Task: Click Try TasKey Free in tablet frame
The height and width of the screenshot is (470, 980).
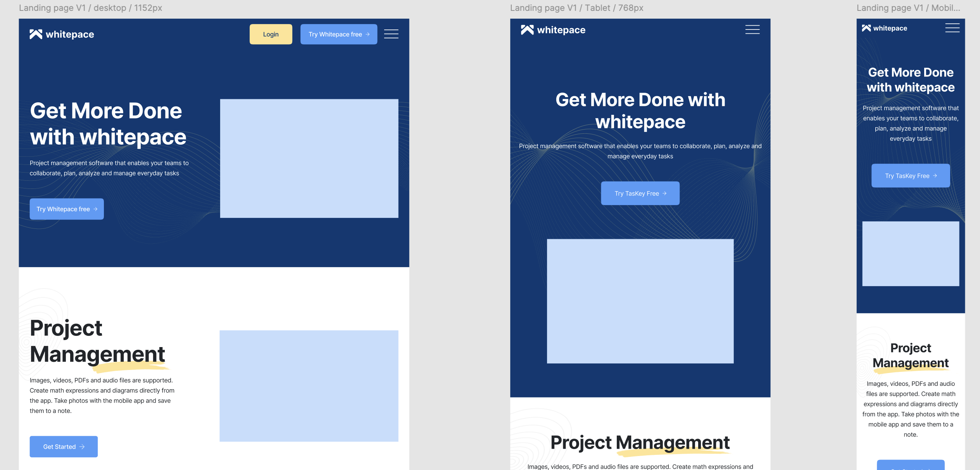Action: (640, 193)
